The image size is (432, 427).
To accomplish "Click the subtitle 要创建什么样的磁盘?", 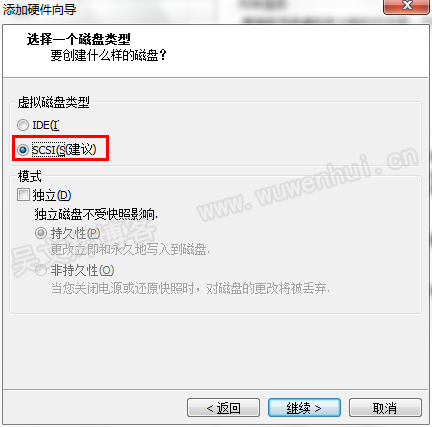I will click(108, 55).
